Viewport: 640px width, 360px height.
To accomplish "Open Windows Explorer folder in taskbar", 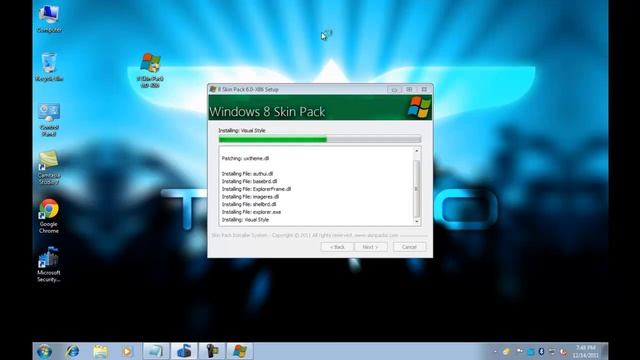I will (x=100, y=351).
